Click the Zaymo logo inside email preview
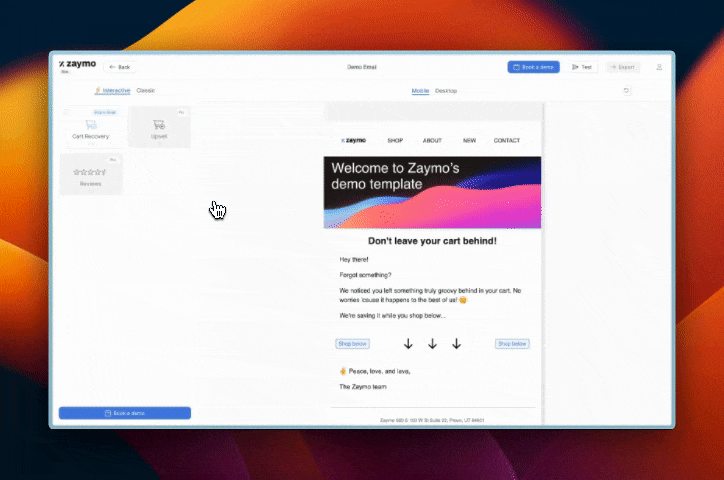724x480 pixels. pyautogui.click(x=353, y=140)
